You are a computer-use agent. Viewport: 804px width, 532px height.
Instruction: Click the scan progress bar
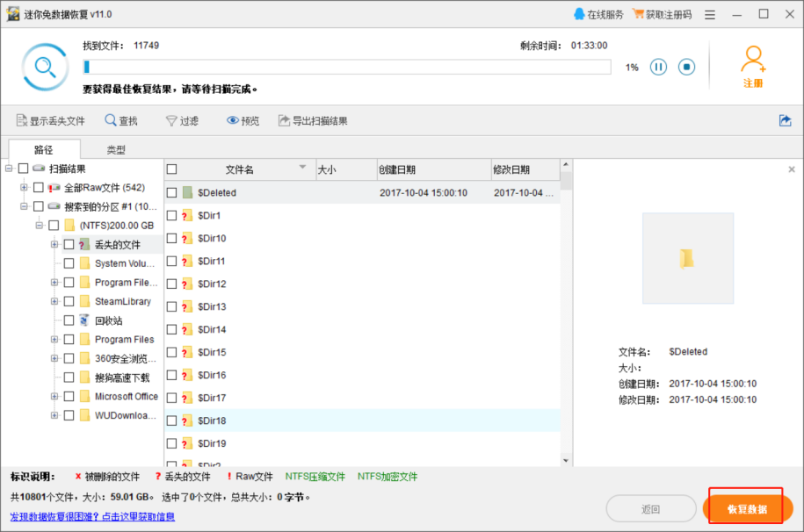pyautogui.click(x=347, y=67)
